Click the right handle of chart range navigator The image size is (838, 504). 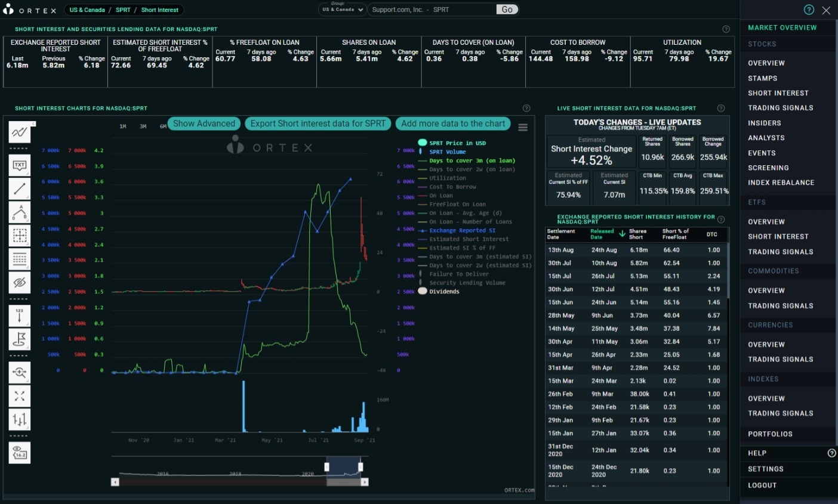click(x=361, y=466)
